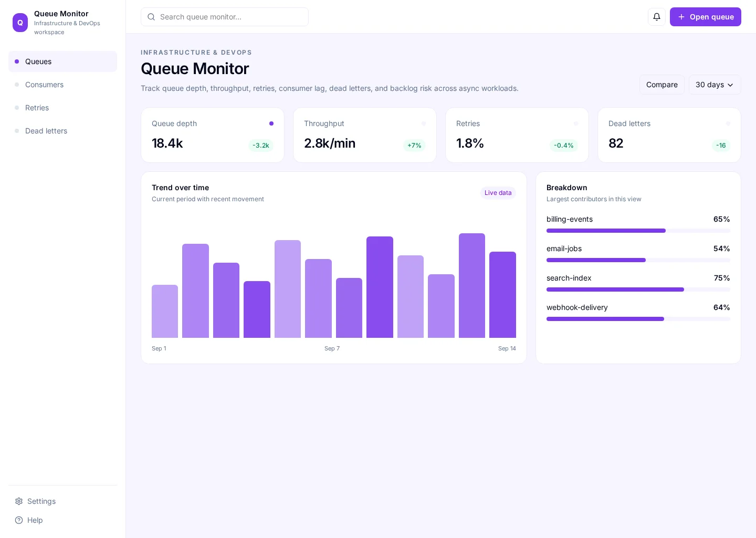The width and height of the screenshot is (756, 538).
Task: Select the Dead letters metric card
Action: (669, 135)
